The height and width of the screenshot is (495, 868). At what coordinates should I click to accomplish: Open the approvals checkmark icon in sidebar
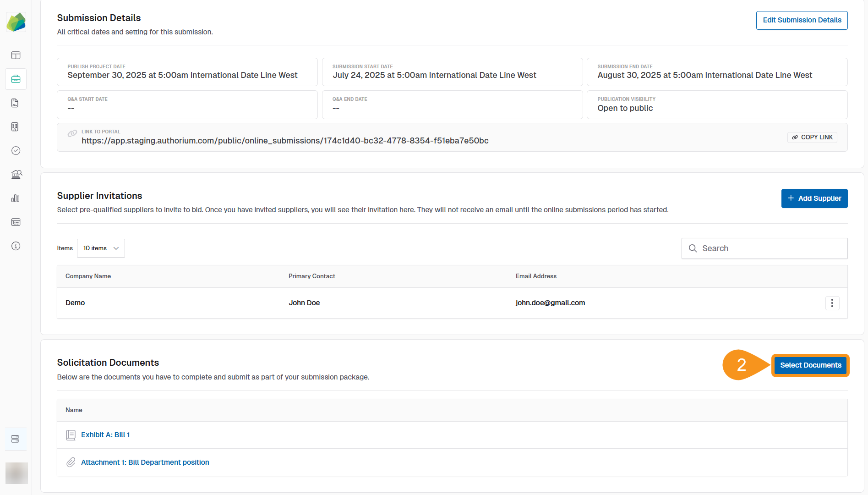click(x=16, y=151)
